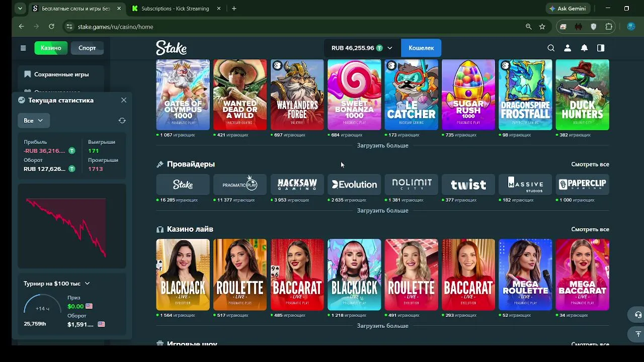Viewport: 644px width, 362px height.
Task: Open the Waylanders Forge slot
Action: (297, 95)
